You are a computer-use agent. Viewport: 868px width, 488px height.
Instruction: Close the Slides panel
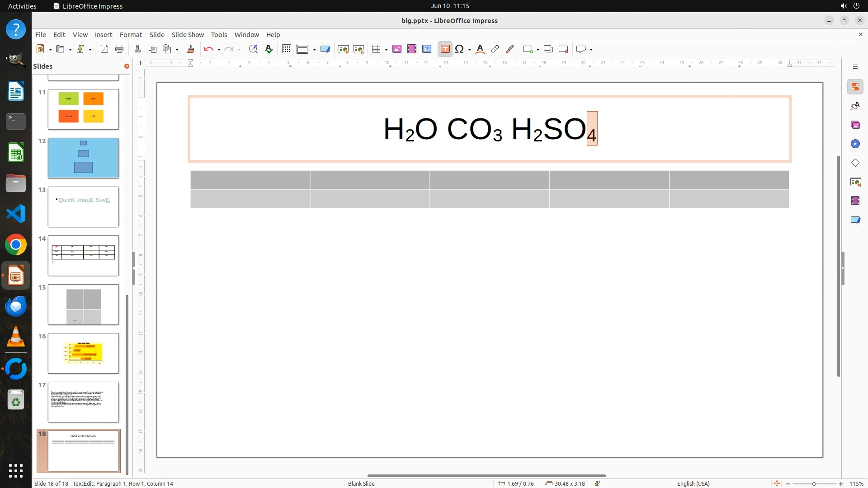[127, 66]
